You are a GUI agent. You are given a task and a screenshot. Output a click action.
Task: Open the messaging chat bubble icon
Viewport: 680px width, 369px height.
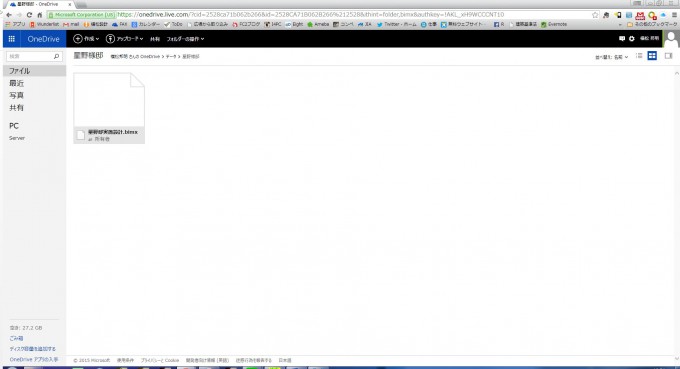(x=622, y=39)
